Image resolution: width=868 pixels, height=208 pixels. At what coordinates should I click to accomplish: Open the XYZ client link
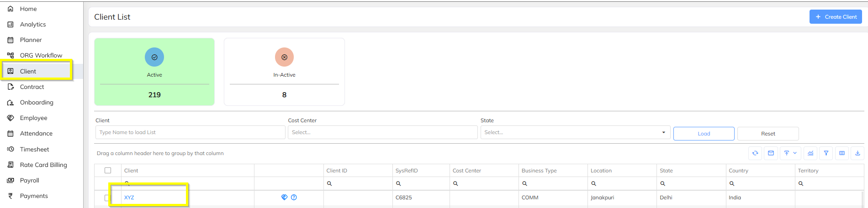[129, 198]
